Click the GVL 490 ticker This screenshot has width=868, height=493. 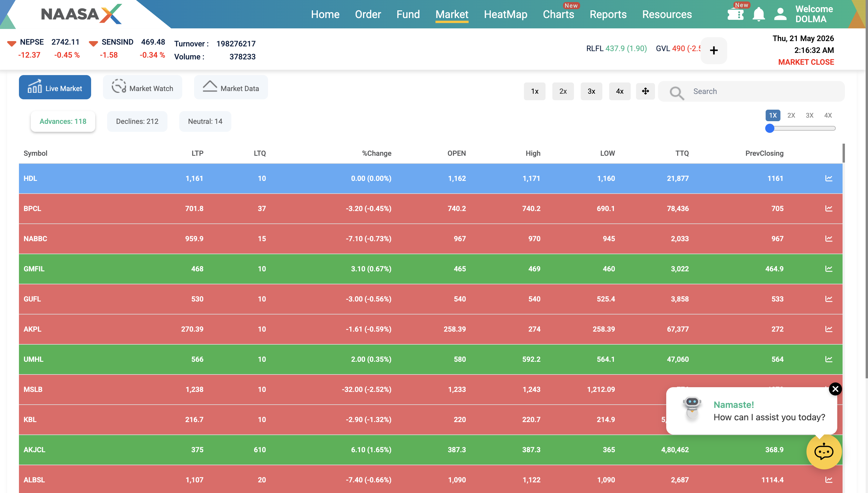[678, 48]
